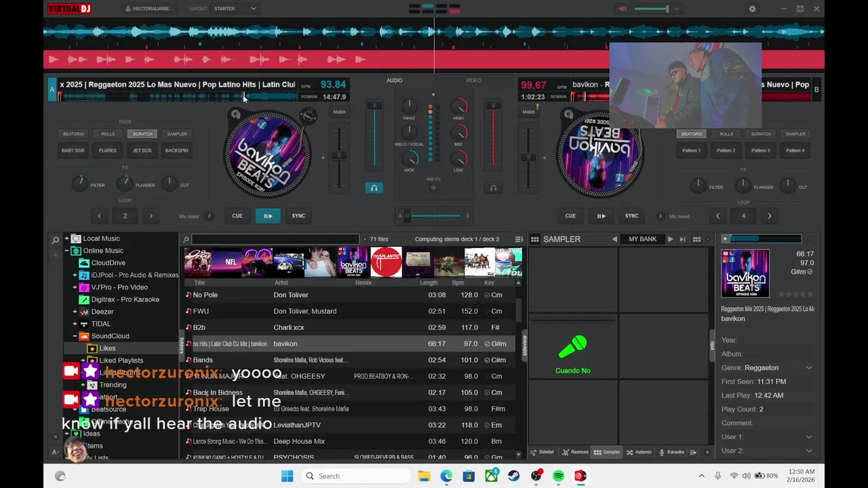Trigger the BACKSPIN pad
The height and width of the screenshot is (488, 868).
click(177, 150)
